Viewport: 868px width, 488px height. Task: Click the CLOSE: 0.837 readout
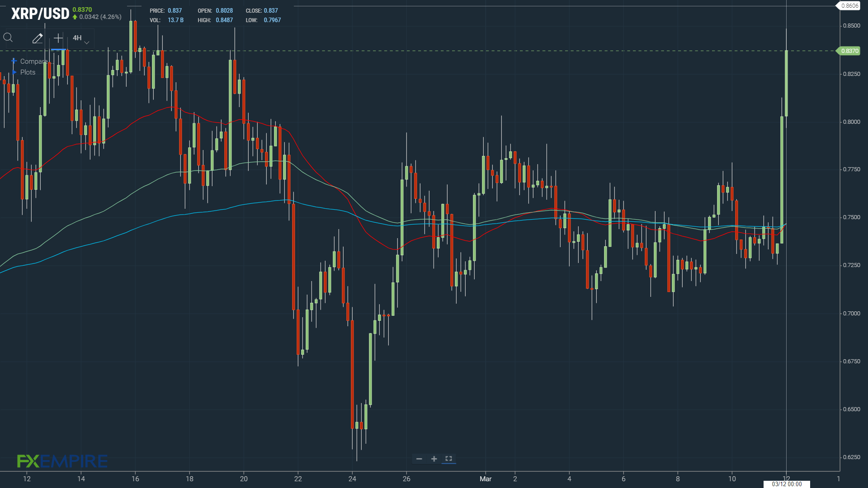pyautogui.click(x=262, y=10)
